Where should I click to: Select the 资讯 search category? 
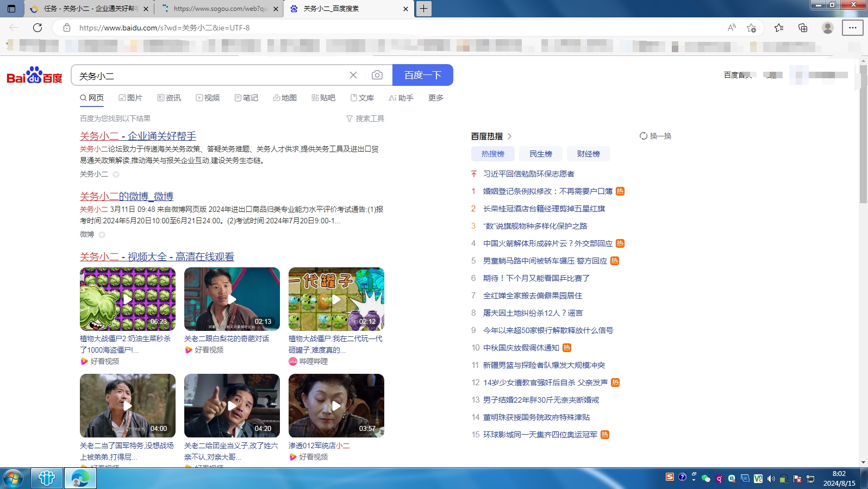pos(169,98)
